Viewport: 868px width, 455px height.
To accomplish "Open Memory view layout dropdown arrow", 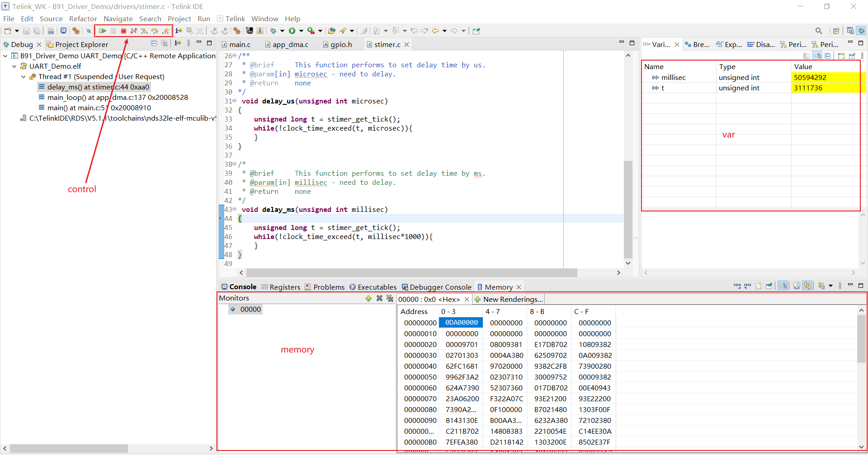I will (830, 286).
